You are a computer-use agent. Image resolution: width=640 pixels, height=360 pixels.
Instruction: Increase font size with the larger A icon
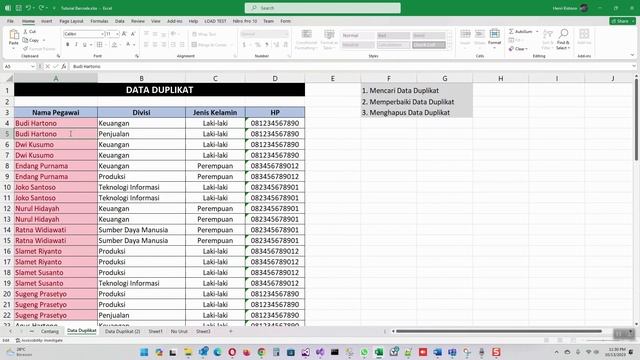tap(124, 34)
